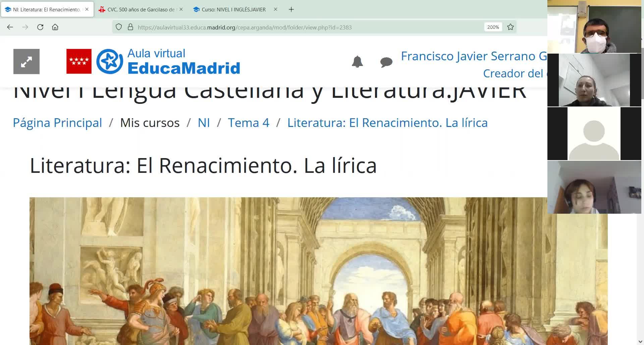Open the 'Tema 4' breadcrumb link
The image size is (644, 345).
tap(249, 123)
